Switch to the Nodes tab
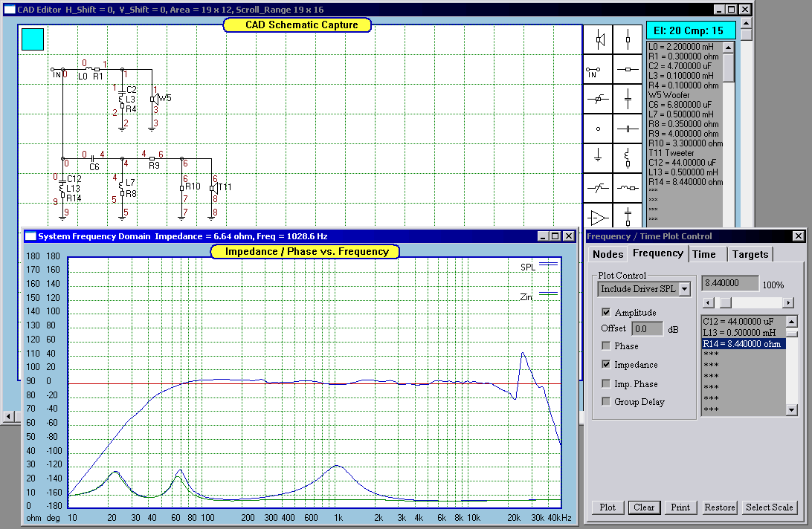Viewport: 812px width, 529px height. click(x=608, y=254)
